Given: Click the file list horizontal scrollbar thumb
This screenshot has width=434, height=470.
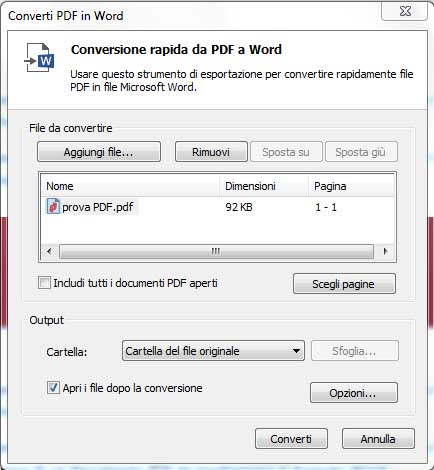Looking at the screenshot, I should click(x=216, y=251).
